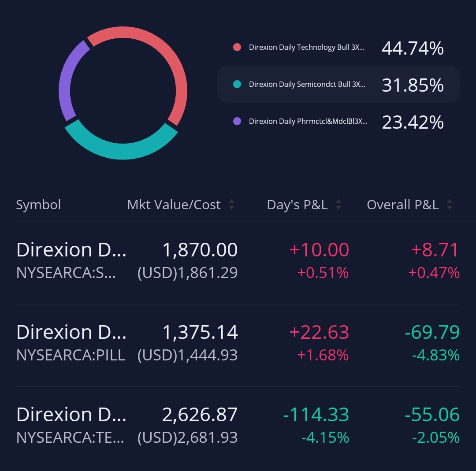Viewport: 476px width, 471px height.
Task: Click the Day's P&L header label
Action: (x=297, y=204)
